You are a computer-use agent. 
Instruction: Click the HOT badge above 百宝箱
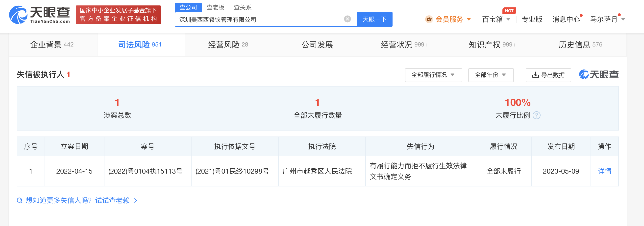[x=509, y=11]
